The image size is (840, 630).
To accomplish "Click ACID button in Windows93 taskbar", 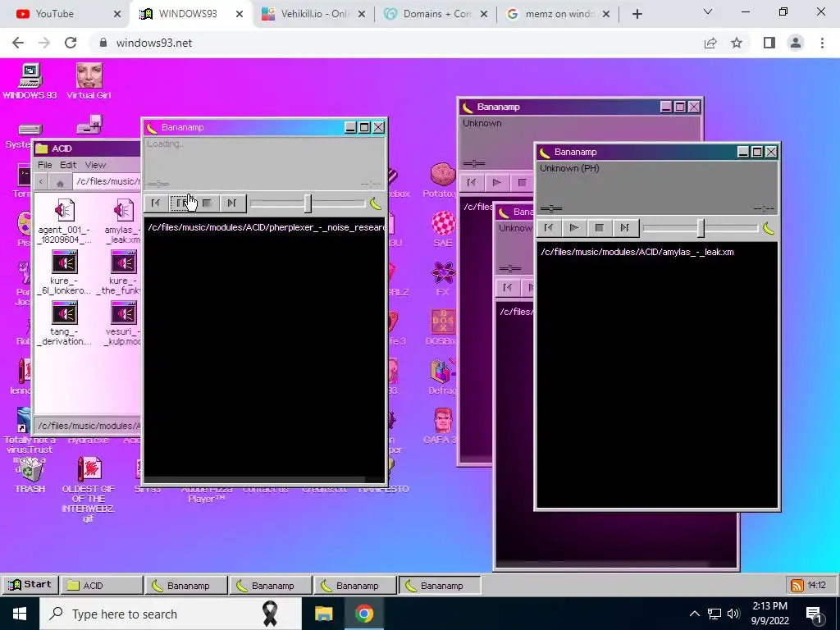I will [x=101, y=586].
